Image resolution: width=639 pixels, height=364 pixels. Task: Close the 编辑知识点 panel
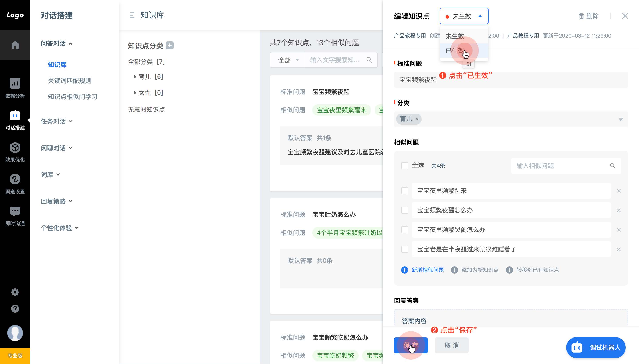click(625, 16)
